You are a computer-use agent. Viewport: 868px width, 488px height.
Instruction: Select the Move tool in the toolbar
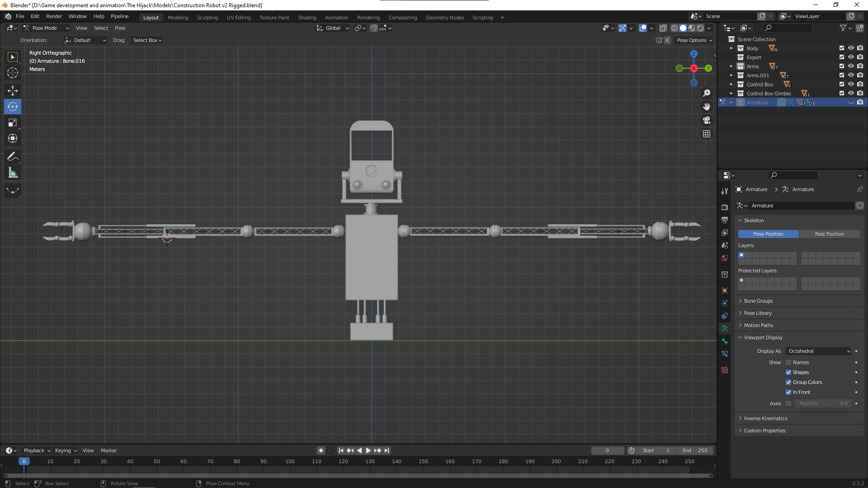coord(13,91)
